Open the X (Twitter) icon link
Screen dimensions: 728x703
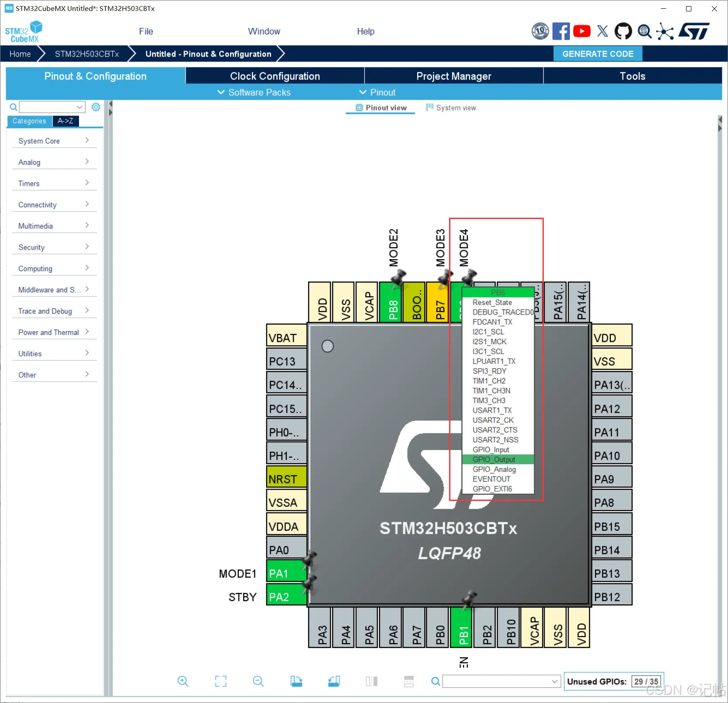point(603,31)
